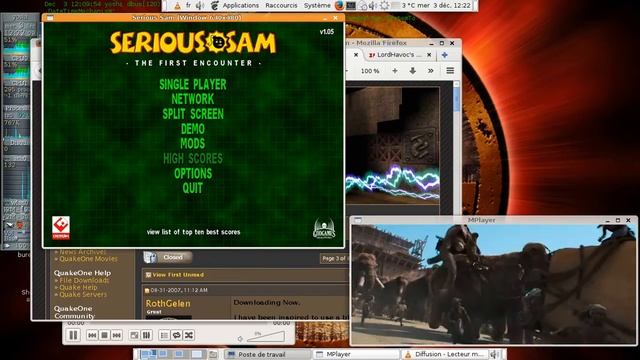The image size is (640, 360).
Task: Click the lightning screenshot in Firefox page
Action: (393, 145)
